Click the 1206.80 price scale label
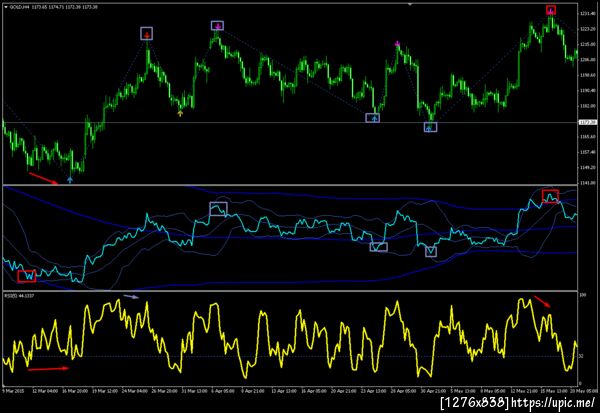This screenshot has height=413, width=600. (588, 60)
